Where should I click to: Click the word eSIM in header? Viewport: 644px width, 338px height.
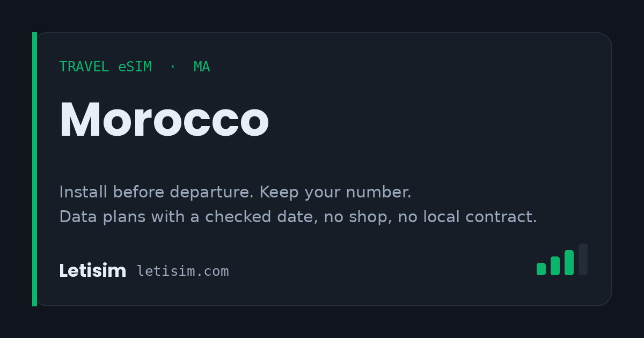(x=135, y=67)
